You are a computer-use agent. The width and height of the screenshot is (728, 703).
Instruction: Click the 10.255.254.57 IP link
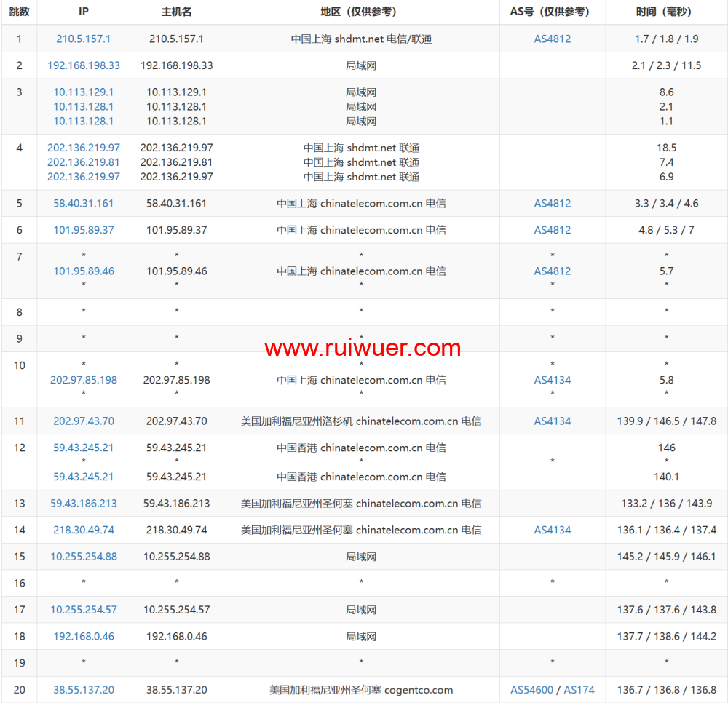[x=83, y=610]
